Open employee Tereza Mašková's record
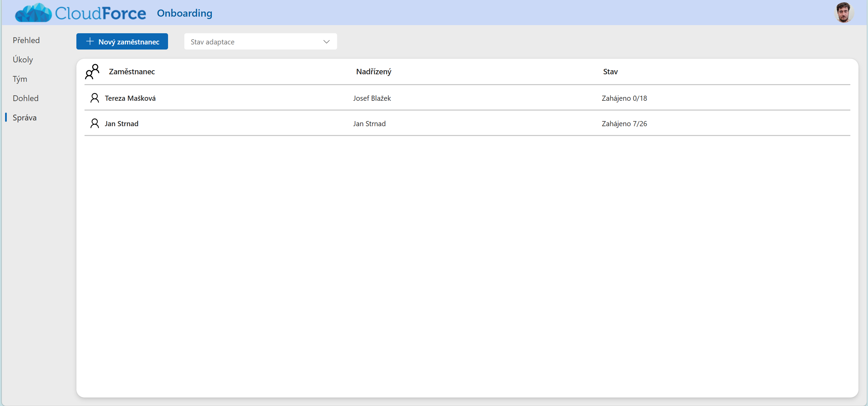868x406 pixels. tap(130, 98)
